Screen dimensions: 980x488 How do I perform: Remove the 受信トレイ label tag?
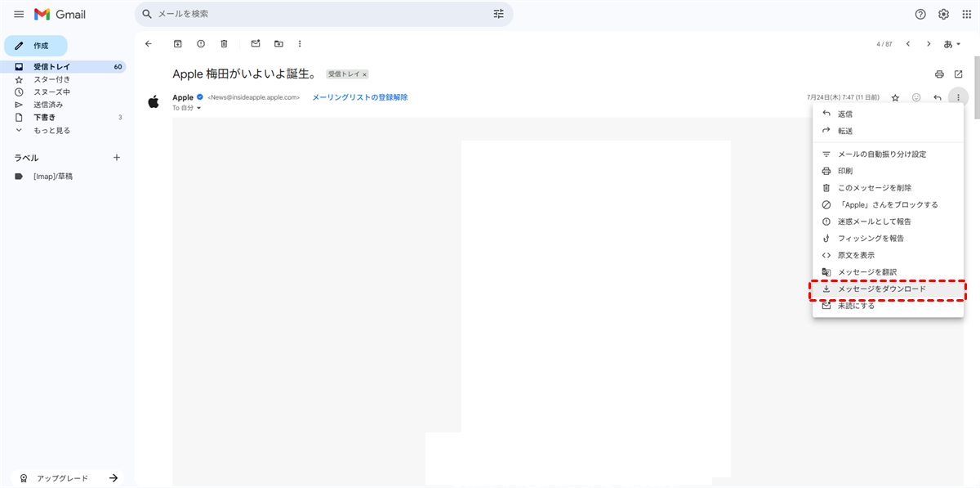click(364, 74)
